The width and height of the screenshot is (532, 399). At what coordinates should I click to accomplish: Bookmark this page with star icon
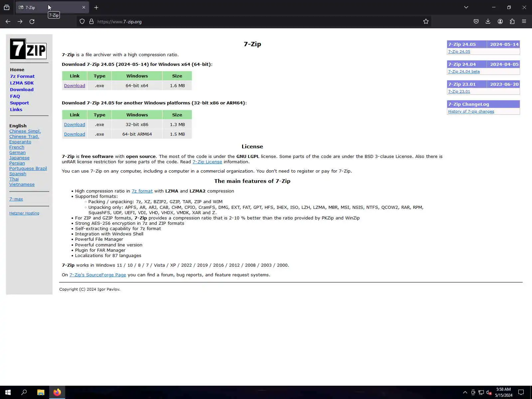pos(426,22)
